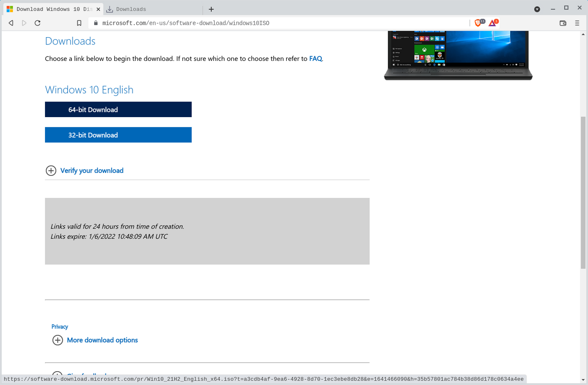This screenshot has width=588, height=385.
Task: Expand the Verify your download section
Action: (x=92, y=171)
